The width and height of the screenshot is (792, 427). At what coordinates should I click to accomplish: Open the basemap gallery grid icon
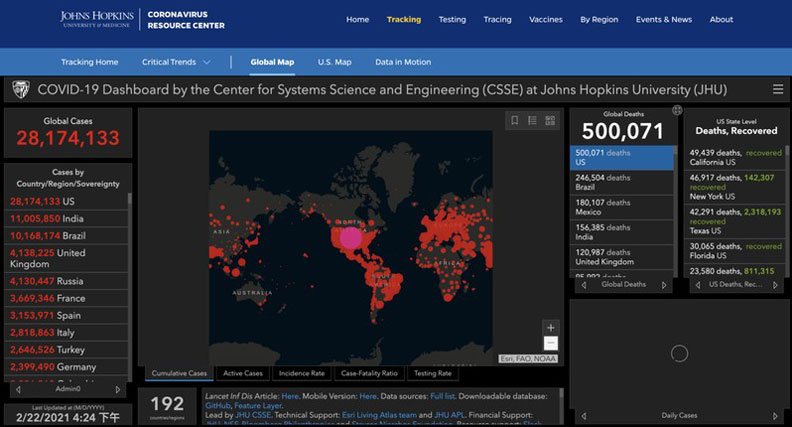(550, 121)
